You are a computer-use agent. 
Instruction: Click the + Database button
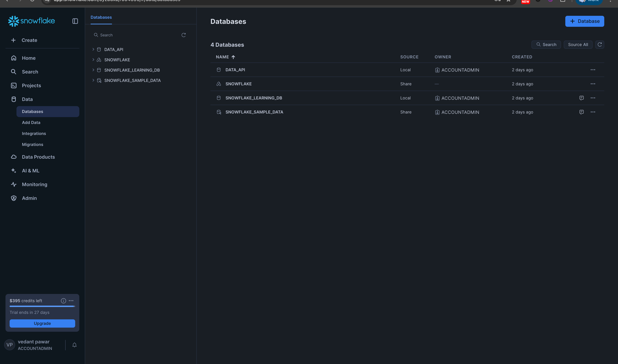[x=584, y=21]
